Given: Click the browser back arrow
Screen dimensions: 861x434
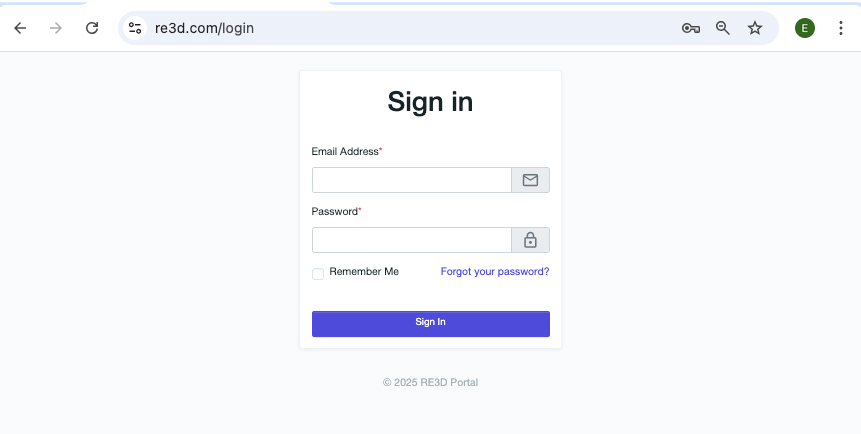Looking at the screenshot, I should pyautogui.click(x=20, y=28).
